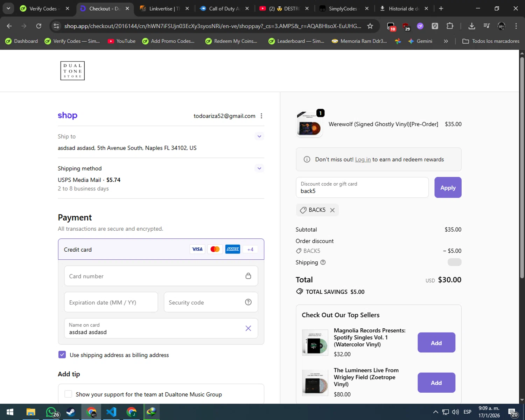Remove the BACK5 discount tag
Image resolution: width=525 pixels, height=420 pixels.
(x=332, y=210)
